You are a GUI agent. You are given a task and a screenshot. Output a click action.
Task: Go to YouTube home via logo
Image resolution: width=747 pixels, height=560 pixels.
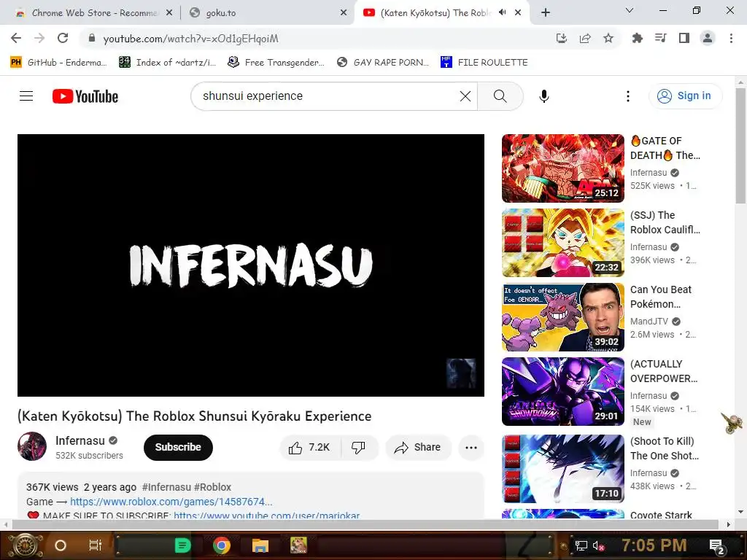click(85, 96)
